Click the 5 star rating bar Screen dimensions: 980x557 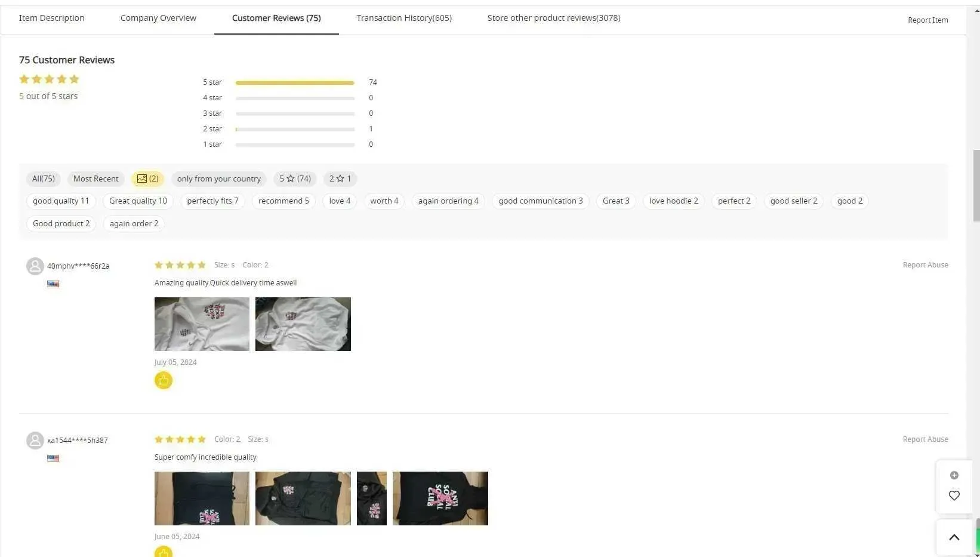coord(295,82)
